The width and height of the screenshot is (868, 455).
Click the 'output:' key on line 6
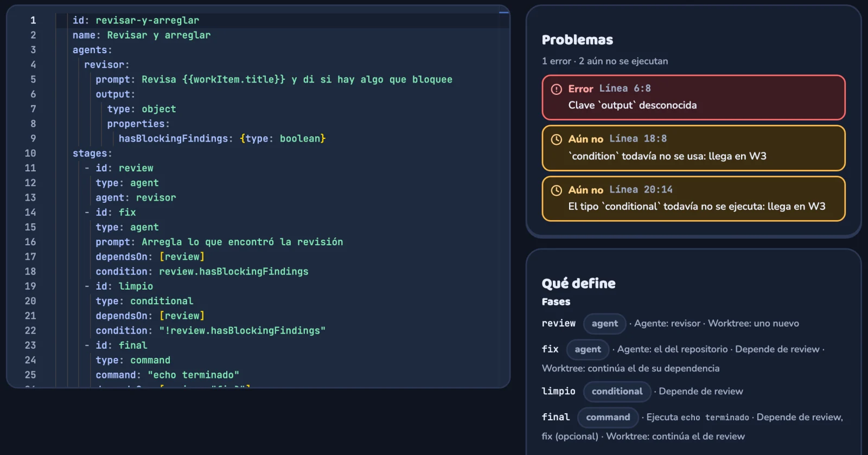tap(116, 94)
